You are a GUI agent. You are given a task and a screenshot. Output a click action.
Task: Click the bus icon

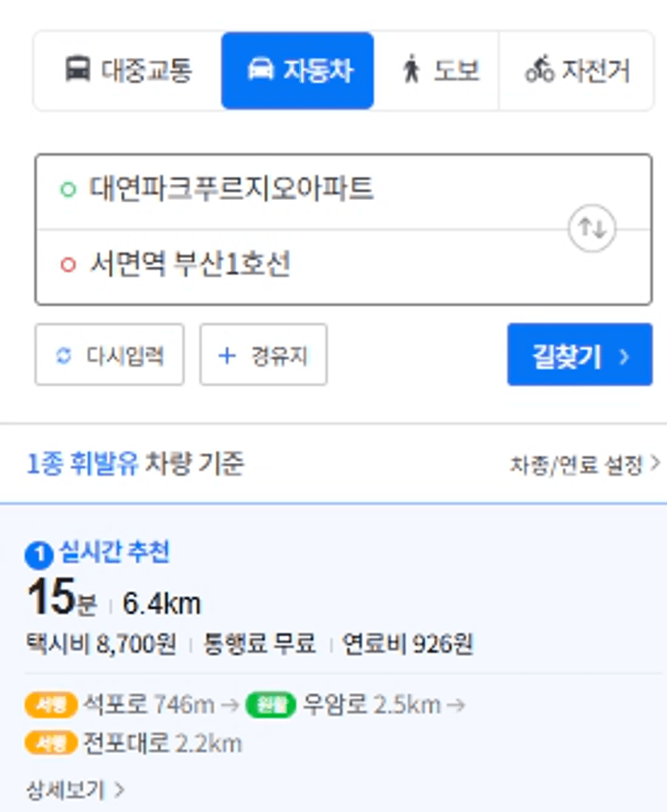tap(77, 69)
